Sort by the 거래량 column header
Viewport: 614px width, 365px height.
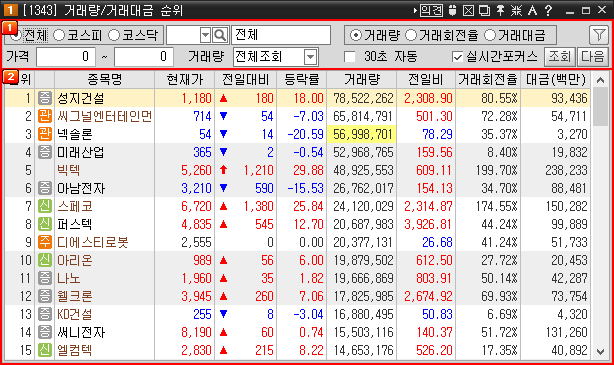pyautogui.click(x=362, y=80)
